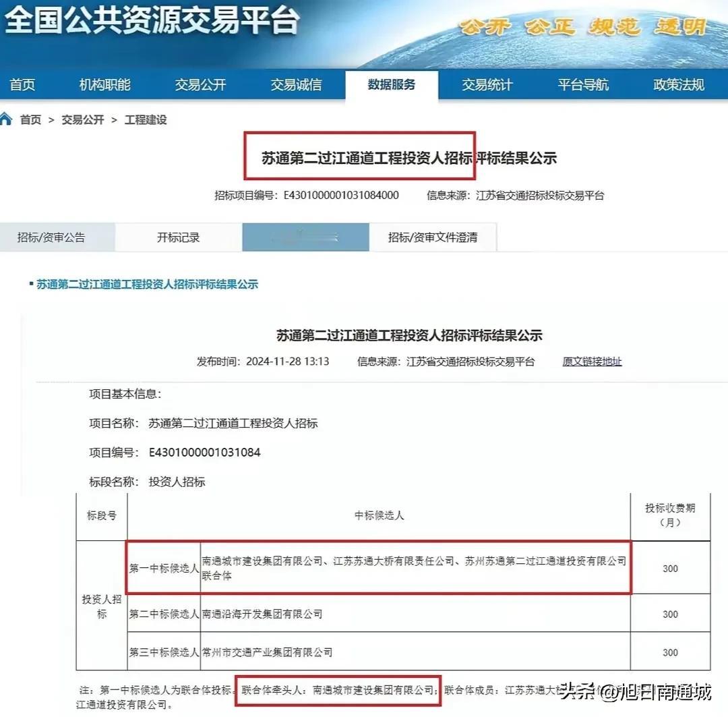Click the 南通城市建设集团有限公司 consortium cell
Image resolution: width=728 pixels, height=717 pixels.
point(415,569)
